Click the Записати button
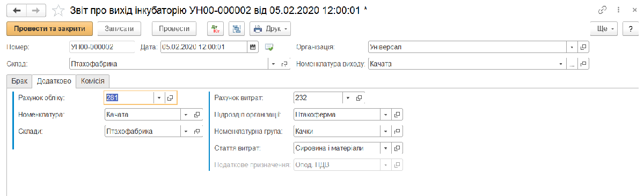644x196 pixels. [122, 28]
